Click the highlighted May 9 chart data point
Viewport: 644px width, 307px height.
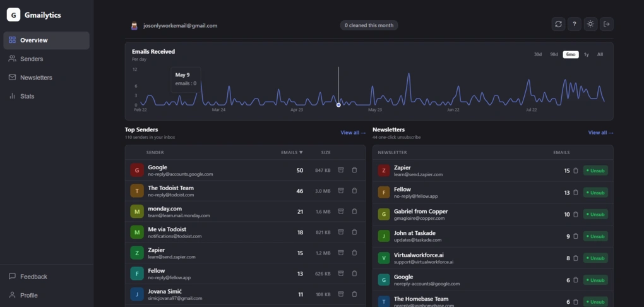tap(338, 105)
